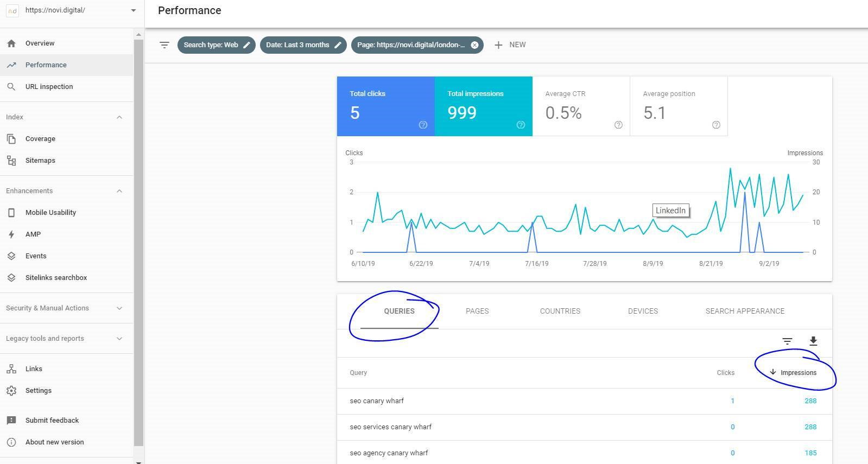This screenshot has height=464, width=868.
Task: Open the Sitemaps report link
Action: [40, 160]
